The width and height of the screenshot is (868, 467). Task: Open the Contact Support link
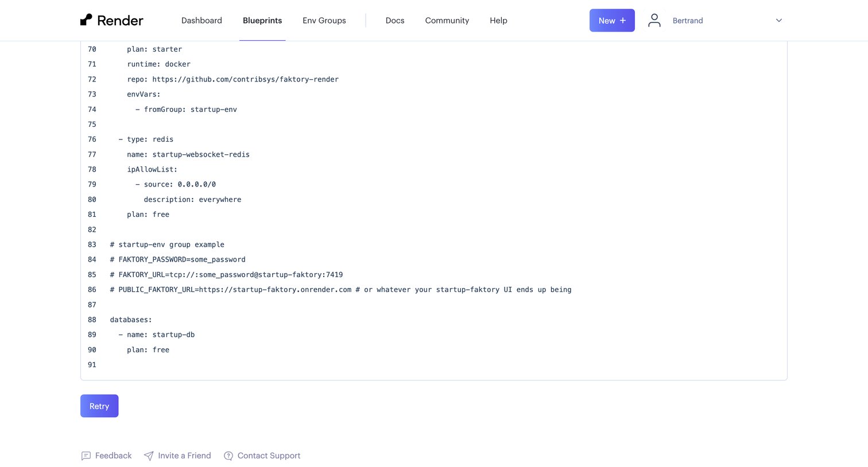(269, 456)
